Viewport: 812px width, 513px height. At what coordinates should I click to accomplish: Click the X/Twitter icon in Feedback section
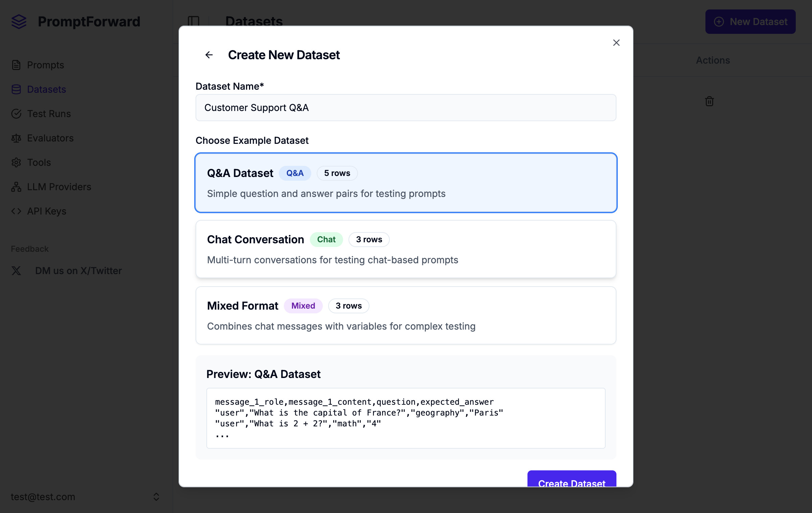click(16, 271)
